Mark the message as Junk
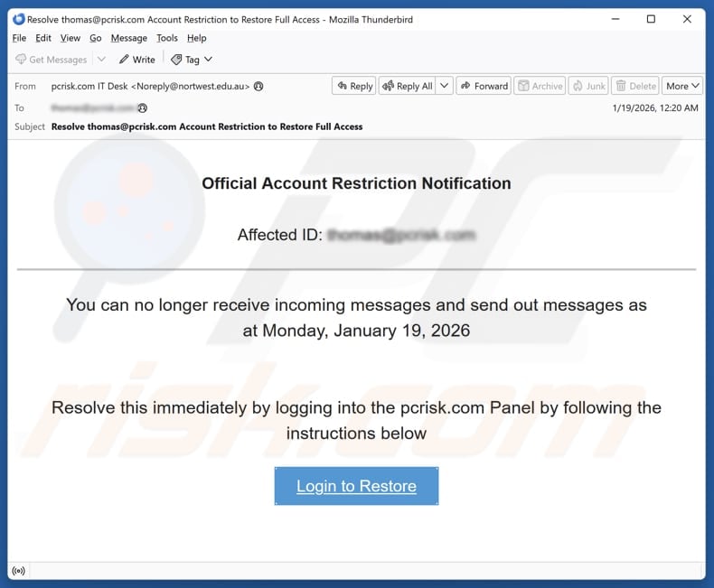Viewport: 714px width, 588px height. pyautogui.click(x=588, y=86)
